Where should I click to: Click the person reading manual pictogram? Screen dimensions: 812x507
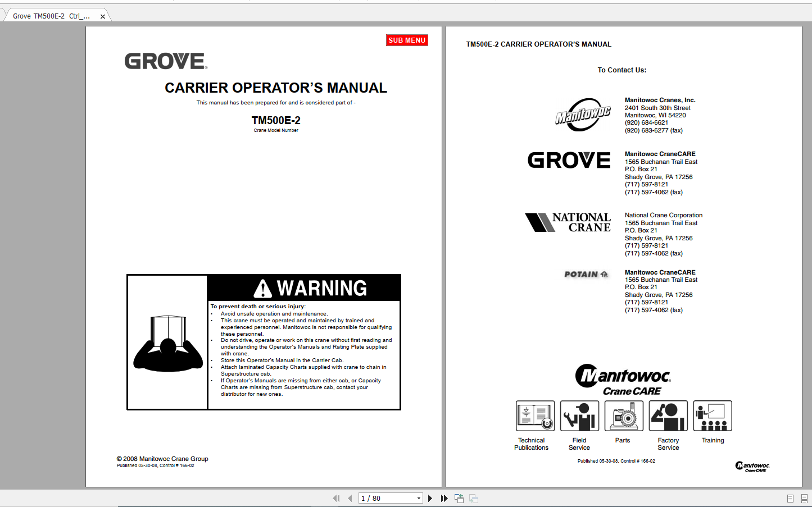click(168, 344)
